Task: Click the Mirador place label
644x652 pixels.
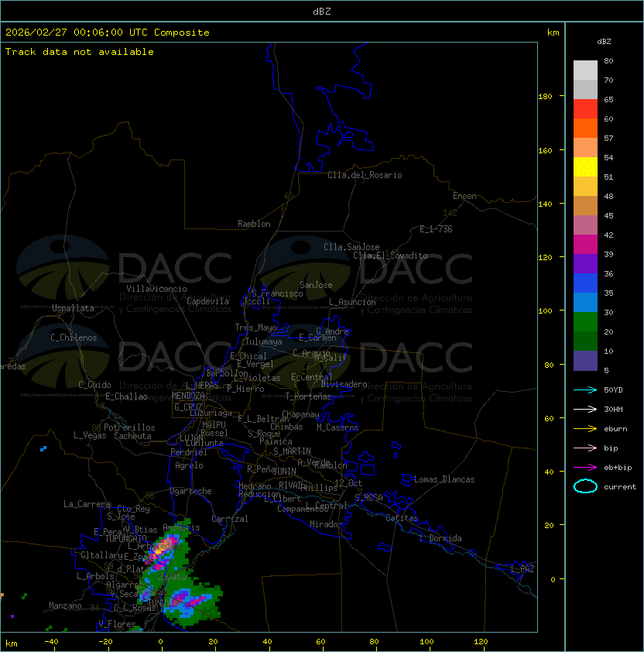Action: coord(326,524)
